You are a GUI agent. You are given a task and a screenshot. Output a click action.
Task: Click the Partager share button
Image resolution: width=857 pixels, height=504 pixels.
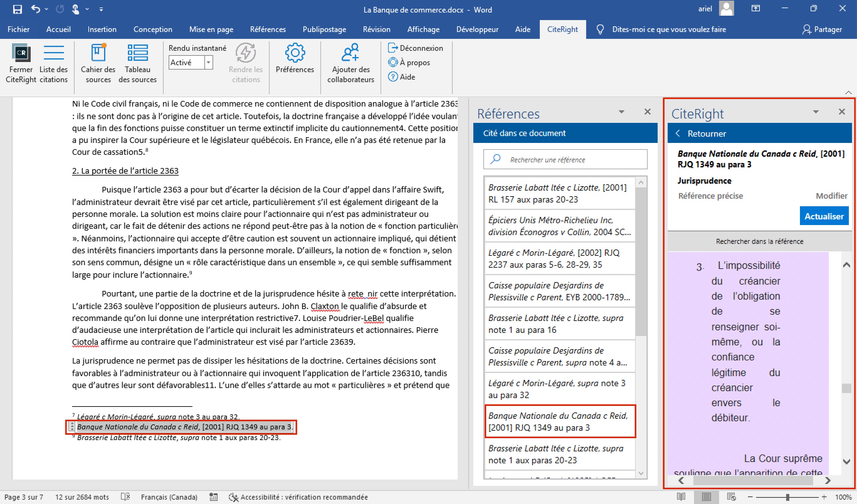[822, 29]
